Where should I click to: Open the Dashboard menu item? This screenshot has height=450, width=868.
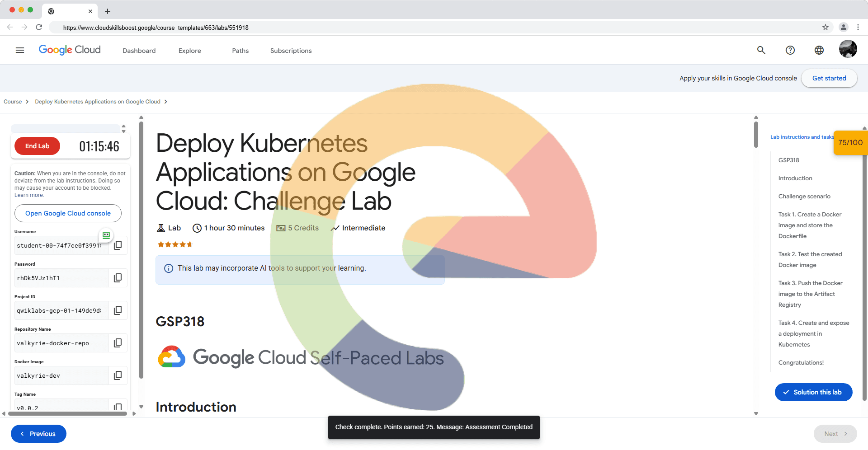[139, 51]
